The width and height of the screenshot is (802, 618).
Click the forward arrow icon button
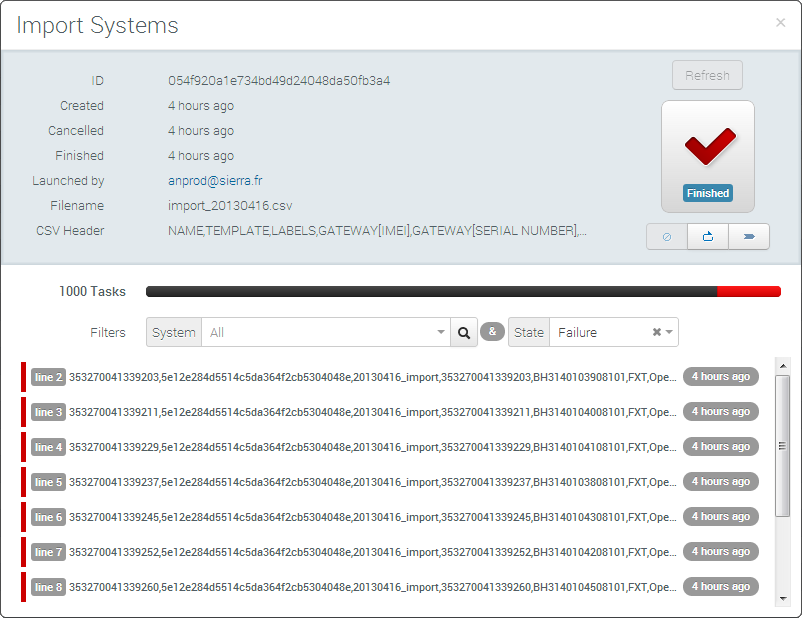pos(749,237)
